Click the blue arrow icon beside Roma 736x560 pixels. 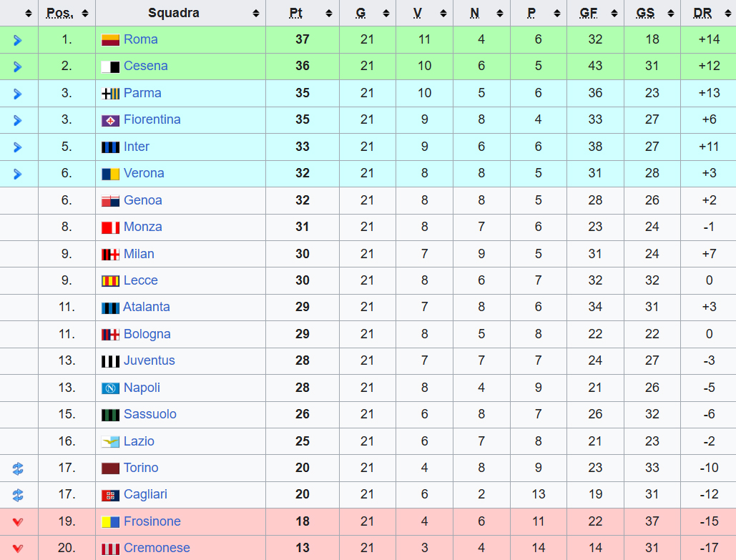[x=18, y=40]
